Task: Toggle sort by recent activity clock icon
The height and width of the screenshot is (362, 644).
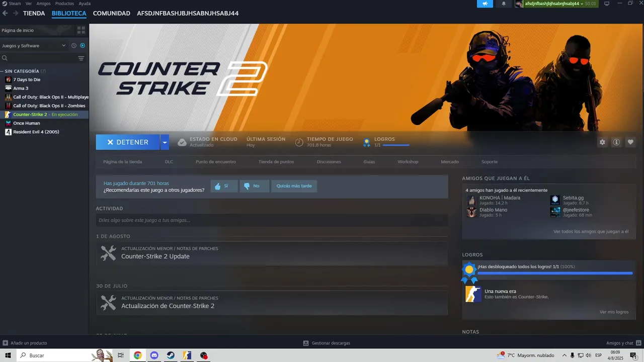Action: click(74, 46)
